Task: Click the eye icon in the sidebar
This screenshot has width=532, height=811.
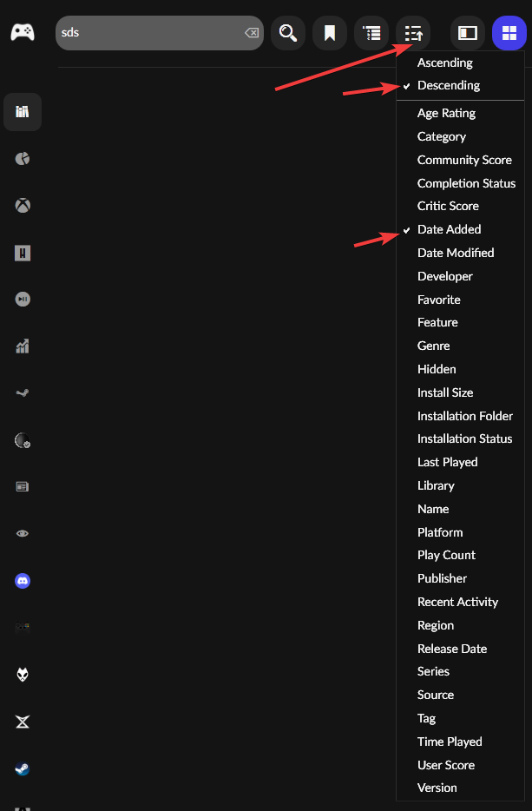Action: [22, 532]
